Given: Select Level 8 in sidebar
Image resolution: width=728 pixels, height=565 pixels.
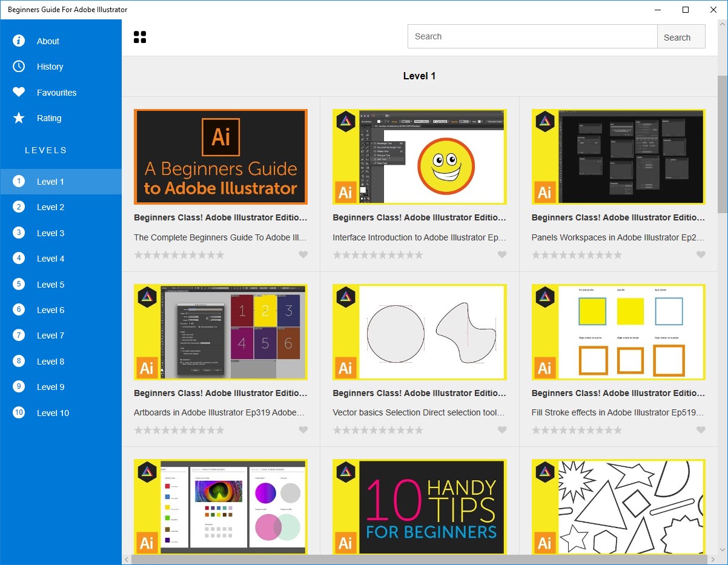Looking at the screenshot, I should 61,361.
